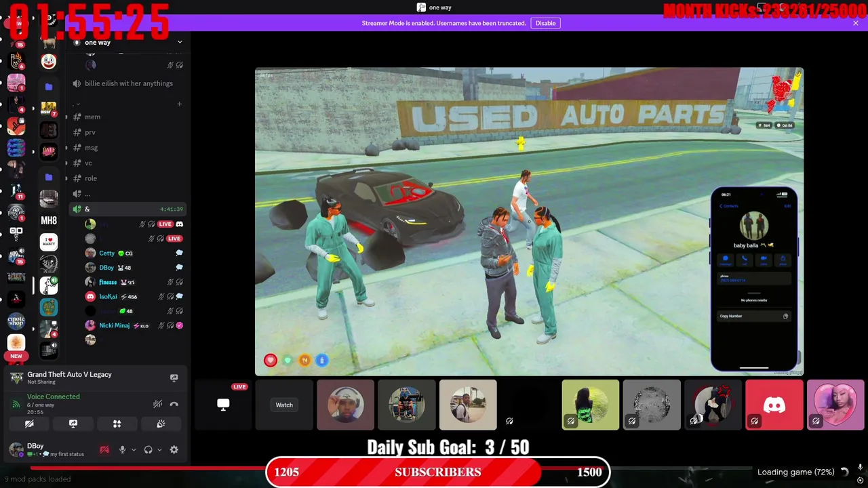Open the MH8 server icon

pyautogui.click(x=49, y=220)
